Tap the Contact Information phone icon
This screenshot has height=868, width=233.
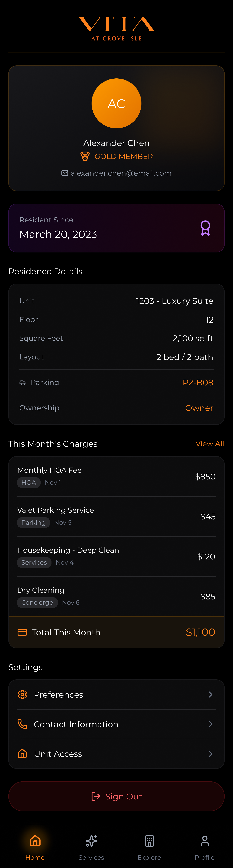click(x=22, y=724)
